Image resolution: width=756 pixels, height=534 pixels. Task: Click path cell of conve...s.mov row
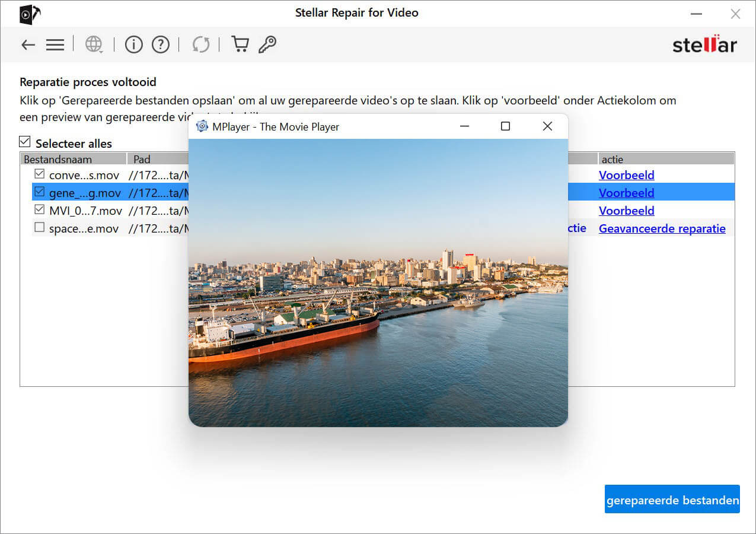click(158, 175)
